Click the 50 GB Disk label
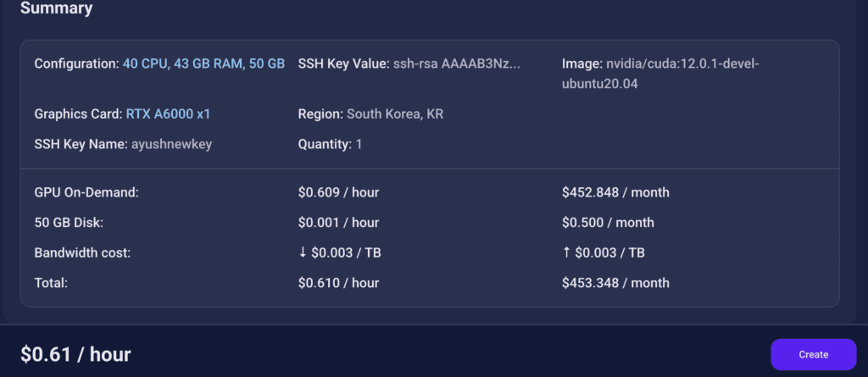This screenshot has height=377, width=868. tap(70, 223)
